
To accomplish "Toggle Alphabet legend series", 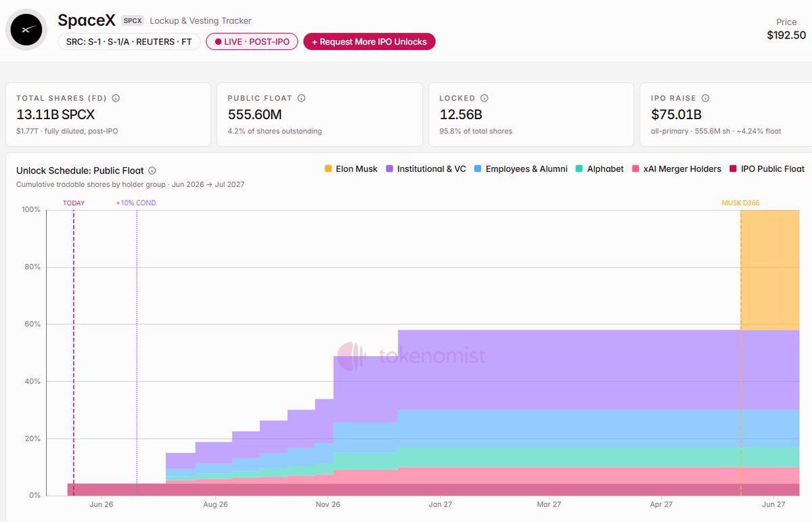I will [x=600, y=169].
